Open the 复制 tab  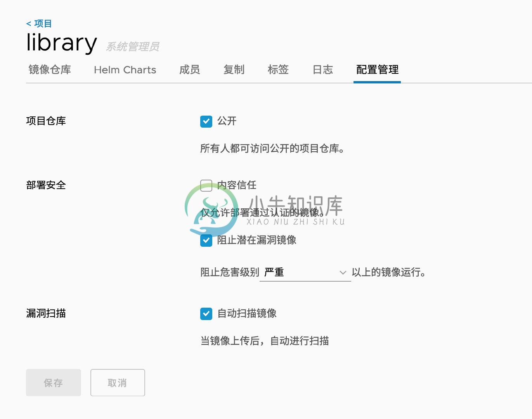click(234, 70)
